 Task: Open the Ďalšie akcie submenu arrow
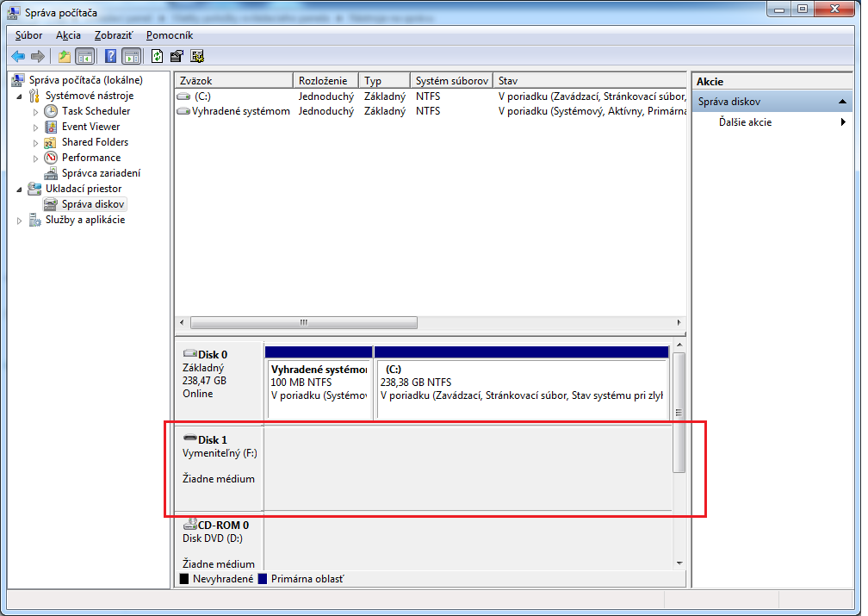point(843,121)
